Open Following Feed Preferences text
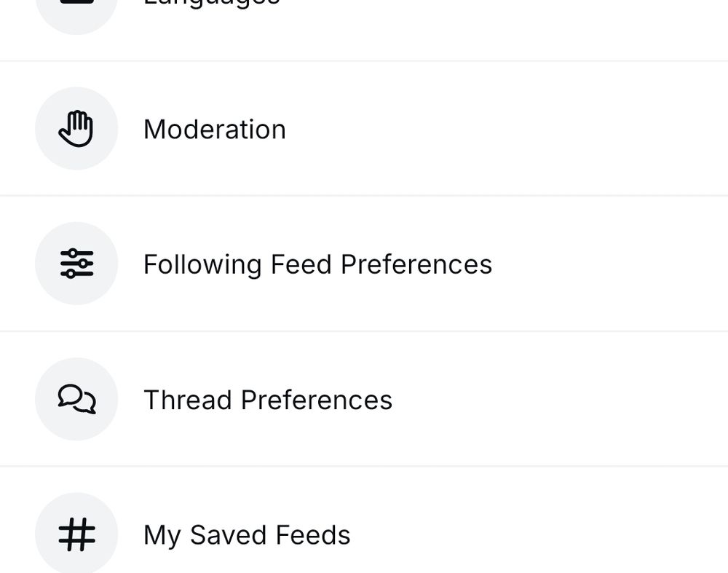 coord(317,265)
